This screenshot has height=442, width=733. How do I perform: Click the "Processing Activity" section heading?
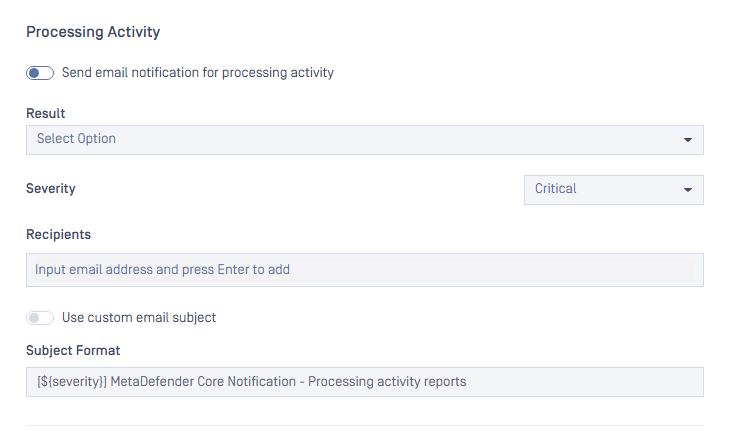coord(93,32)
